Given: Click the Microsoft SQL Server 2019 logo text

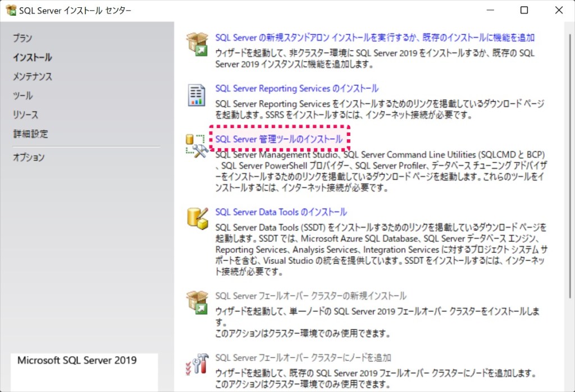Looking at the screenshot, I should 77,360.
